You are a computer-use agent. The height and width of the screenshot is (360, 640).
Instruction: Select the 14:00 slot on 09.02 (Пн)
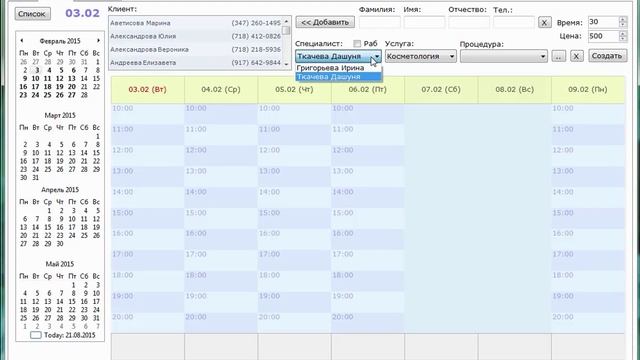[x=588, y=198]
